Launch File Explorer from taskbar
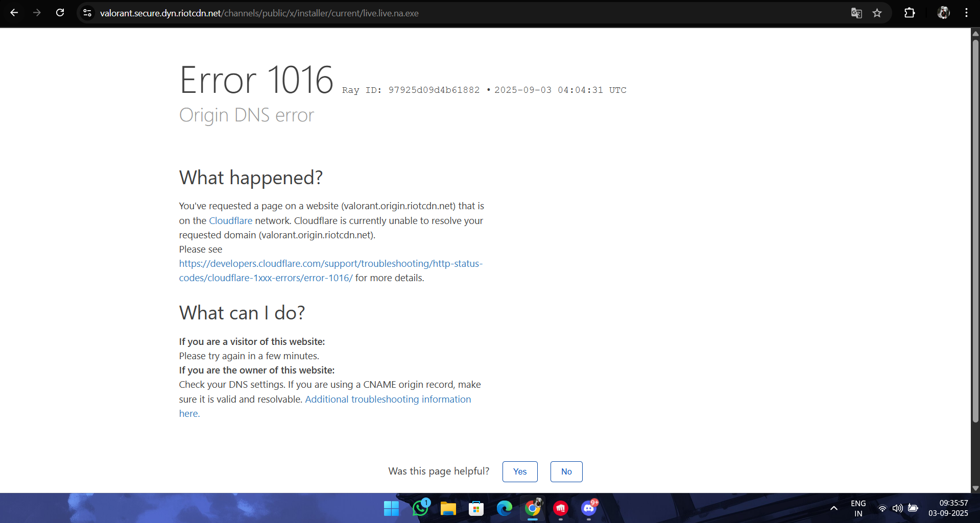The height and width of the screenshot is (523, 980). click(448, 508)
